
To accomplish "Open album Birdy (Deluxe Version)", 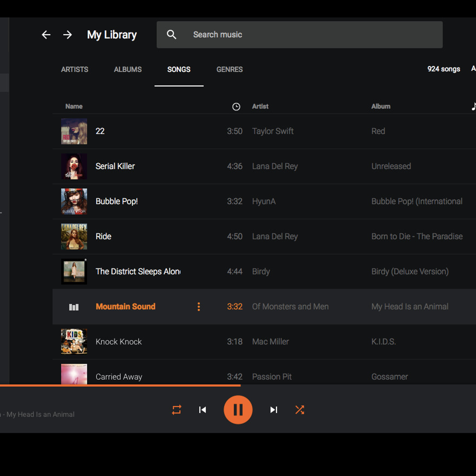I will tap(410, 272).
